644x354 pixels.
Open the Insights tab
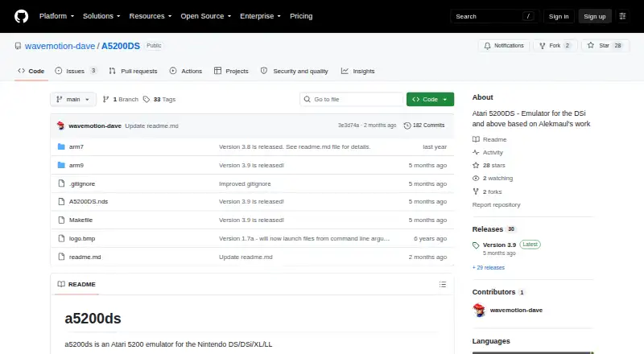click(357, 71)
